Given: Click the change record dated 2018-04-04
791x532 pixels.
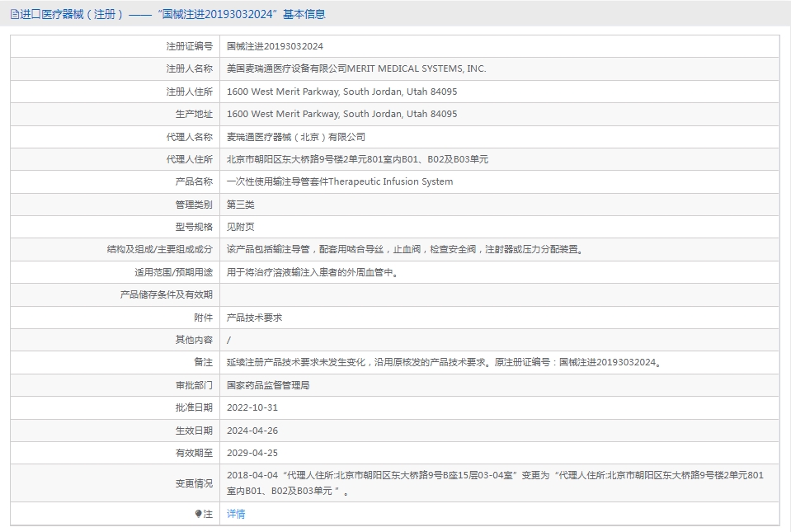Looking at the screenshot, I should tap(496, 483).
